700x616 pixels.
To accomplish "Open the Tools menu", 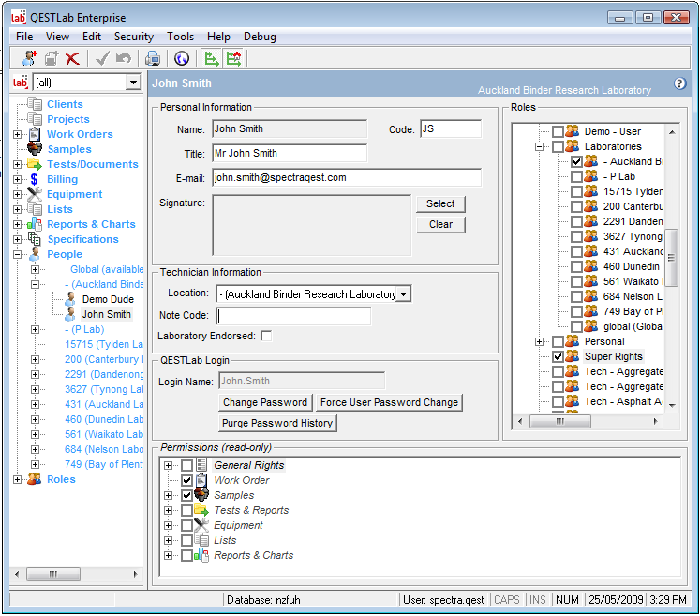I will click(x=180, y=37).
